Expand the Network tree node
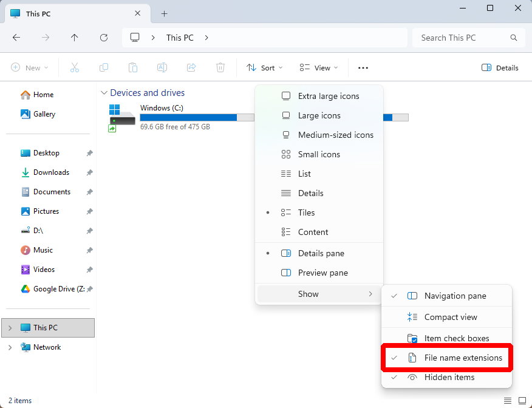The width and height of the screenshot is (532, 408). pyautogui.click(x=10, y=347)
